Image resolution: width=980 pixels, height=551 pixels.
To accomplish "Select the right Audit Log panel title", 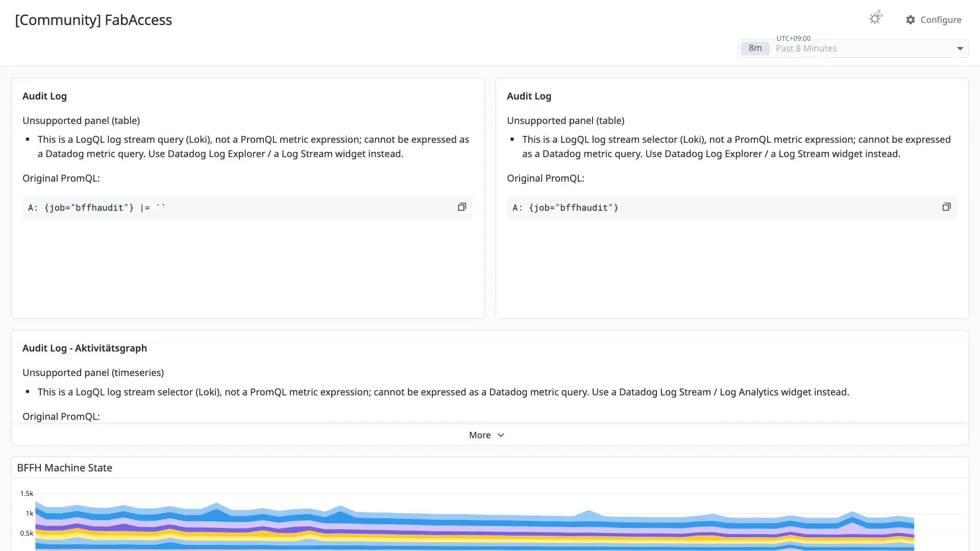I will [x=529, y=96].
